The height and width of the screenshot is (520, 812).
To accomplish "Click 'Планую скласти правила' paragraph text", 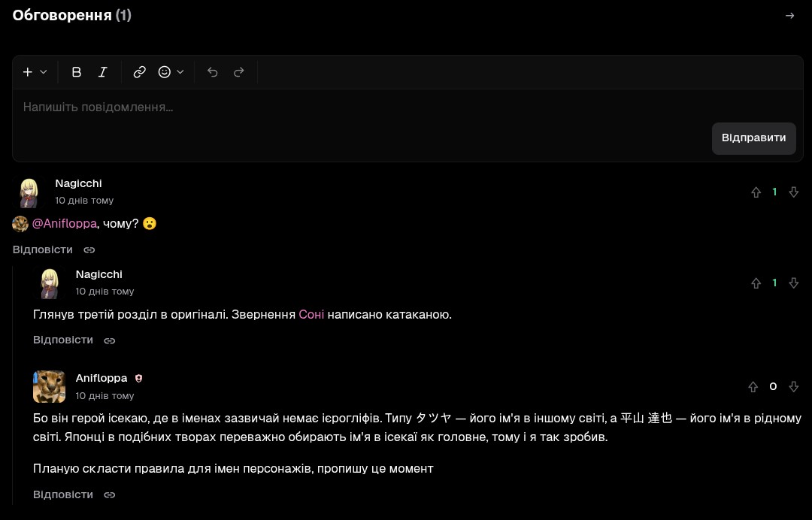I will (233, 469).
